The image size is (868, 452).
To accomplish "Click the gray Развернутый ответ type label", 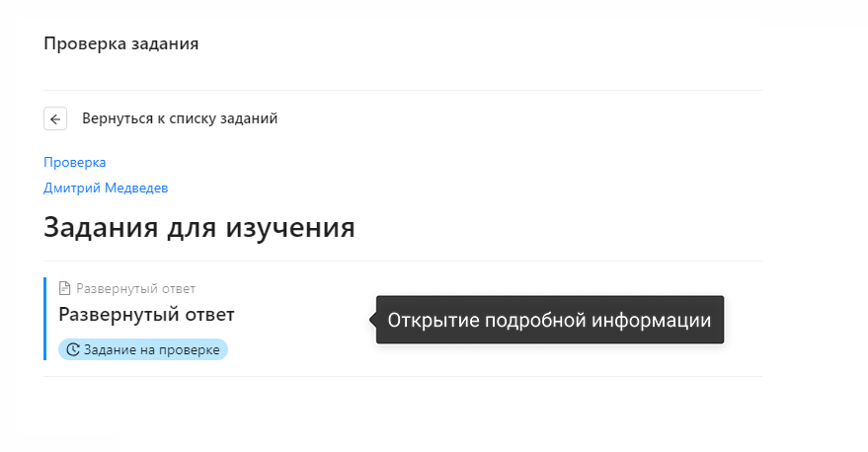I will coord(135,289).
